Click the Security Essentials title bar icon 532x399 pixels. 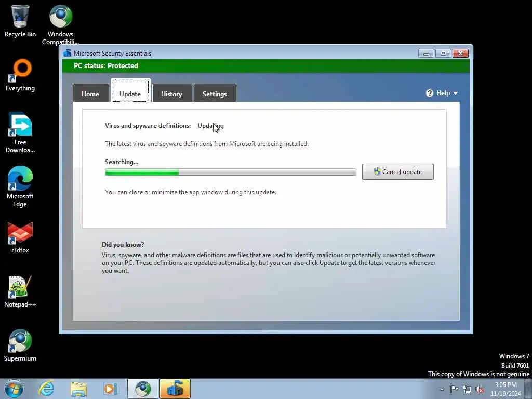pos(67,53)
